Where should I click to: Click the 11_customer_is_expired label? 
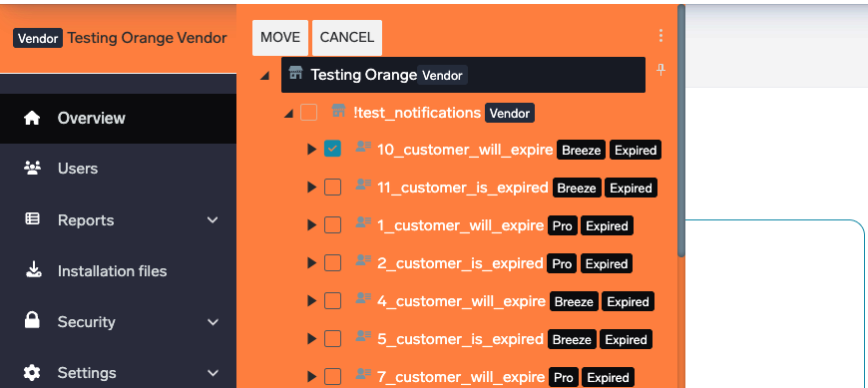pos(463,188)
